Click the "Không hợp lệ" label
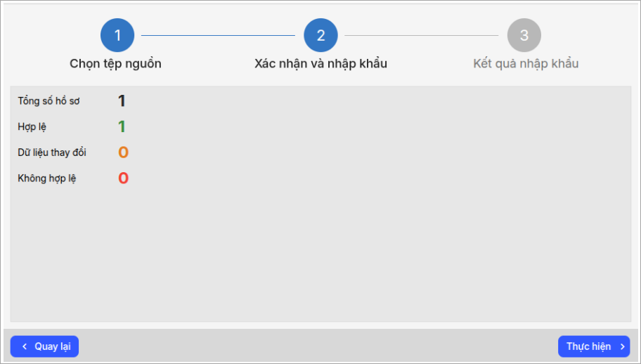Screen dimensions: 641x364 (47, 178)
